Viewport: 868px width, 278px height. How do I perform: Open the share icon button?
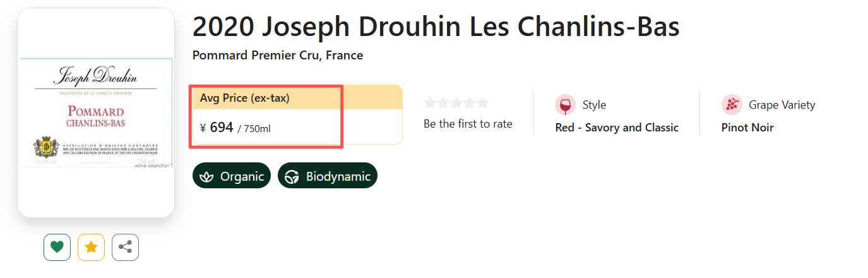[125, 247]
